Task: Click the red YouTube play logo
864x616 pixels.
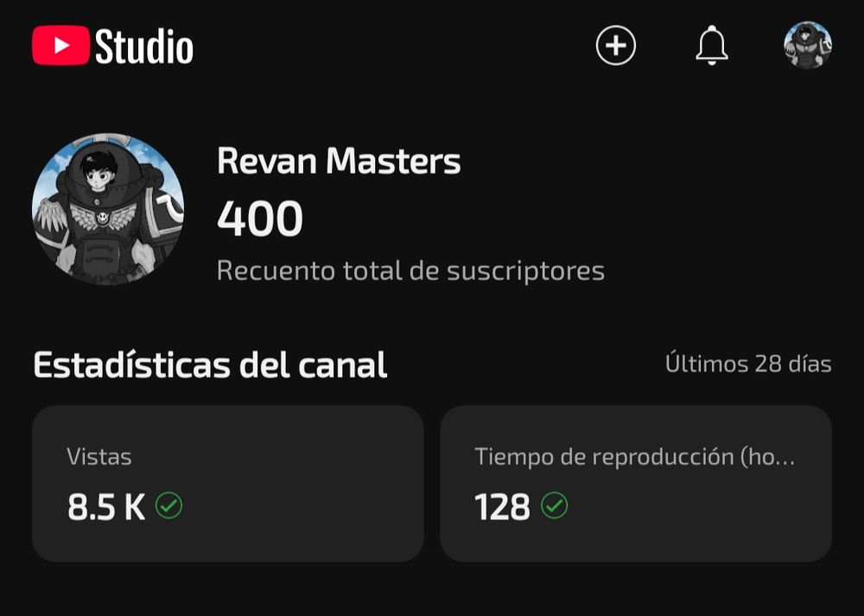Action: [60, 45]
